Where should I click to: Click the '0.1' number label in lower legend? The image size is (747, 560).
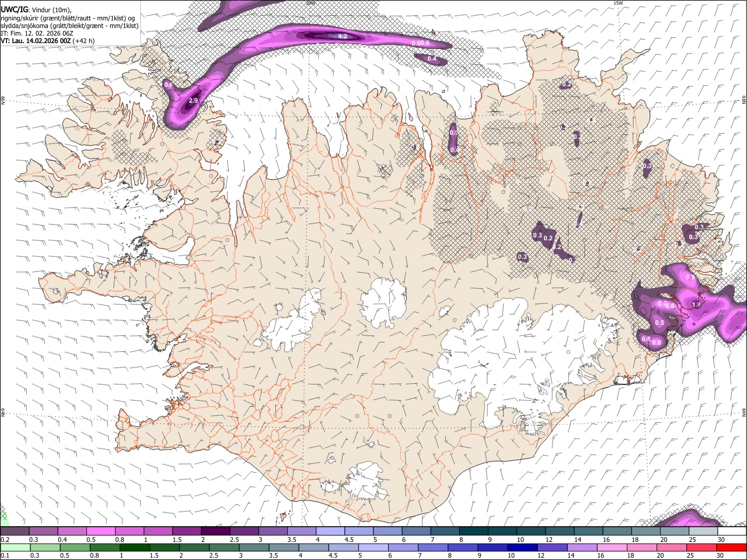[x=5, y=555]
